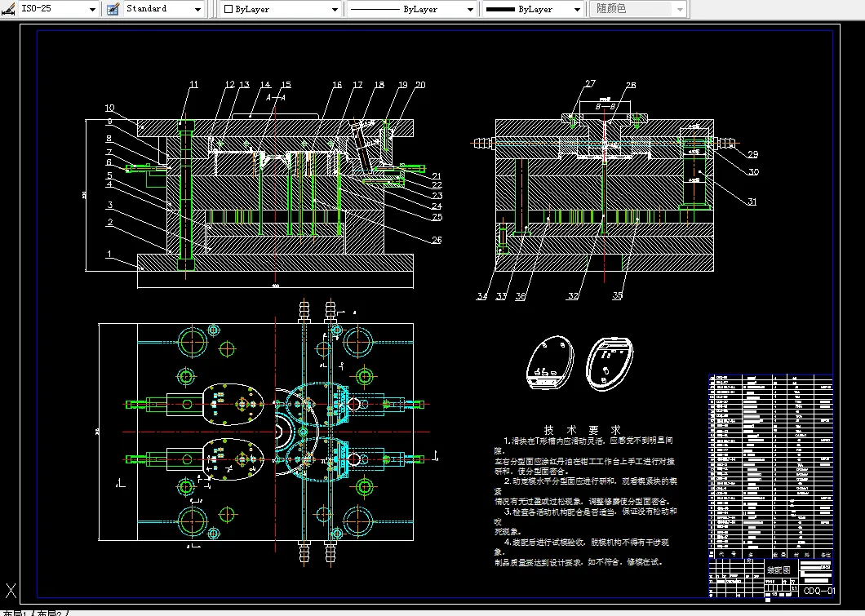Image resolution: width=865 pixels, height=616 pixels.
Task: Select part balloon number 35
Action: (617, 295)
